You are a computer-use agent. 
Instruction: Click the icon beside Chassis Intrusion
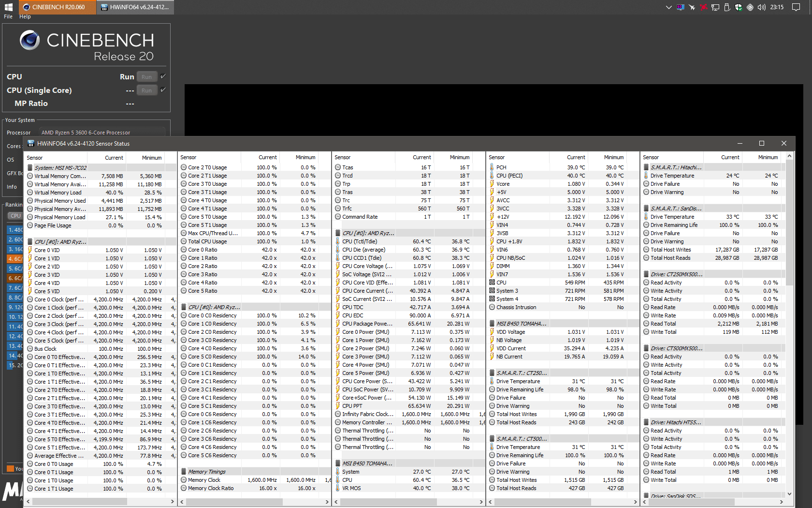pos(492,307)
